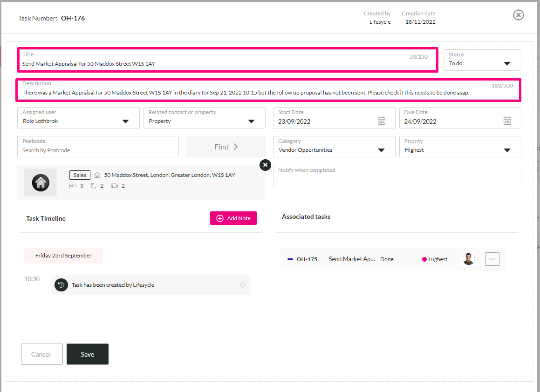This screenshot has width=540, height=392.
Task: Open the Category dropdown showing Vendor Opportunities
Action: (x=334, y=147)
